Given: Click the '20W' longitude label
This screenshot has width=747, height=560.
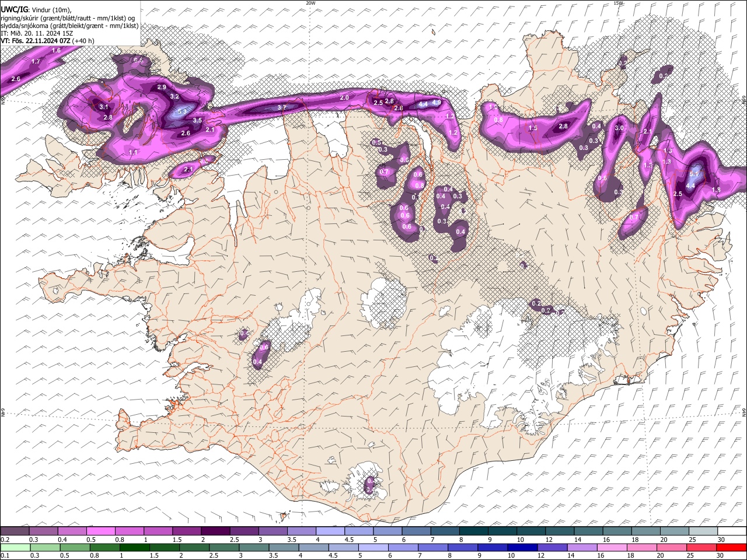Looking at the screenshot, I should pyautogui.click(x=310, y=3).
